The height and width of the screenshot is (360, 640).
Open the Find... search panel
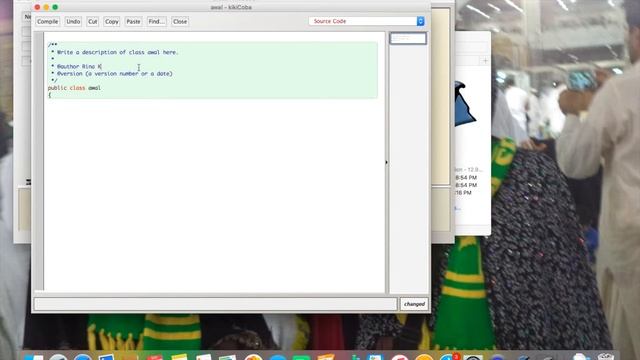(x=156, y=22)
